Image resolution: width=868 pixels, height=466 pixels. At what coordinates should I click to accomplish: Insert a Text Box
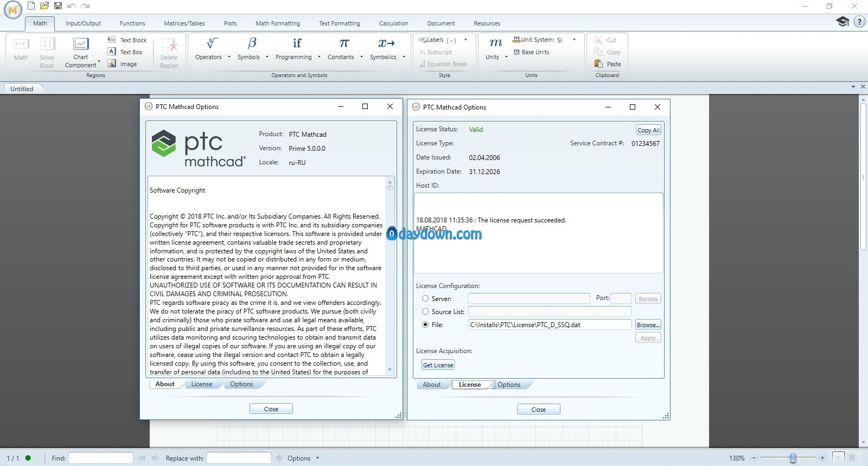125,52
